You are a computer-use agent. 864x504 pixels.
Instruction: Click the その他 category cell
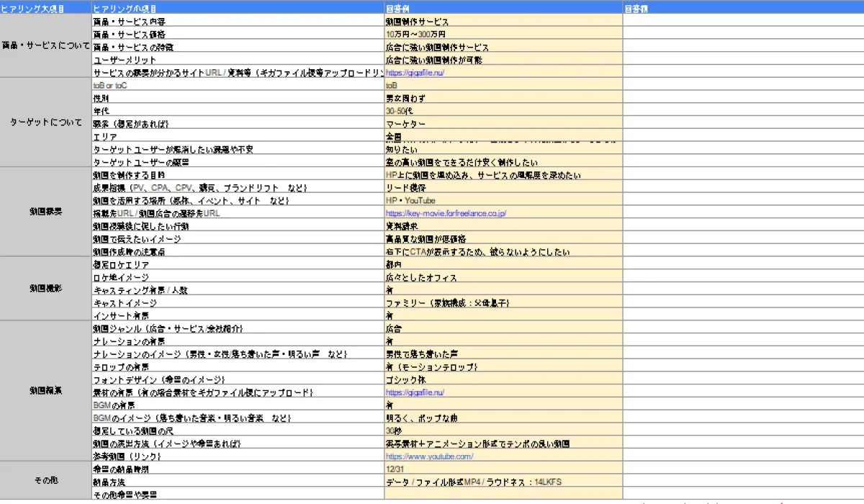pos(45,480)
